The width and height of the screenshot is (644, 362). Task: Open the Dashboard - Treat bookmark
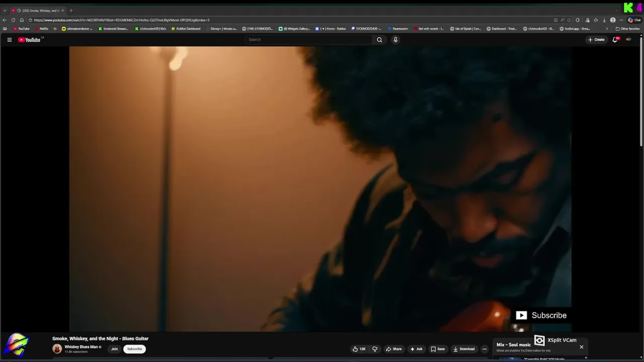click(502, 29)
